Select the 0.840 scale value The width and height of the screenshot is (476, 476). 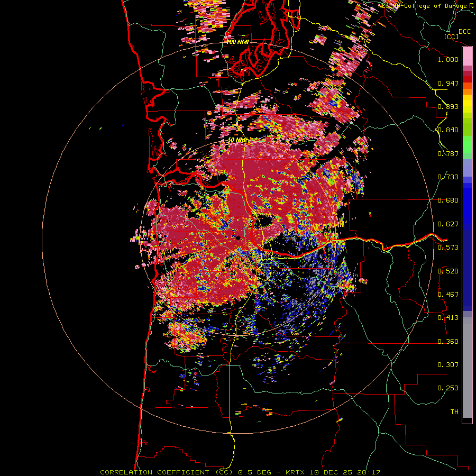pyautogui.click(x=448, y=130)
